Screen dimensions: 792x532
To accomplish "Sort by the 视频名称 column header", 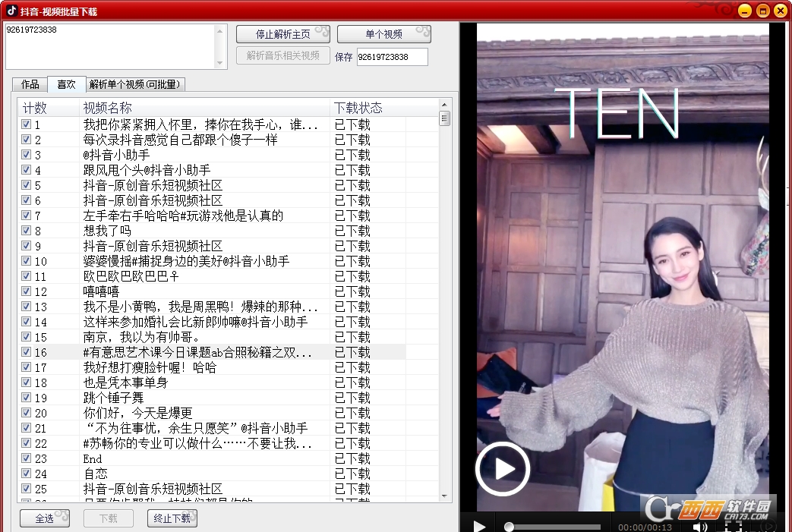I will pos(204,108).
